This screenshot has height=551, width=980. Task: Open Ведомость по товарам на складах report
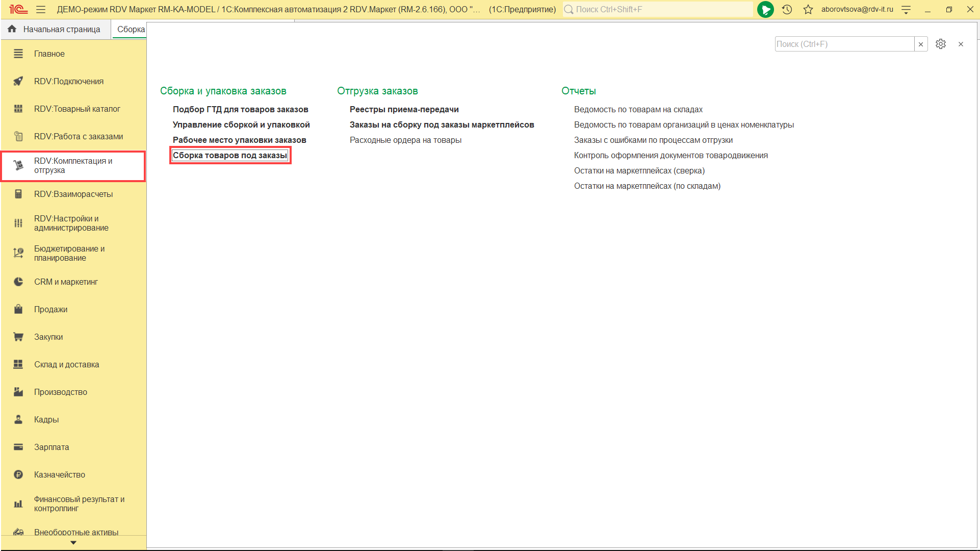638,109
